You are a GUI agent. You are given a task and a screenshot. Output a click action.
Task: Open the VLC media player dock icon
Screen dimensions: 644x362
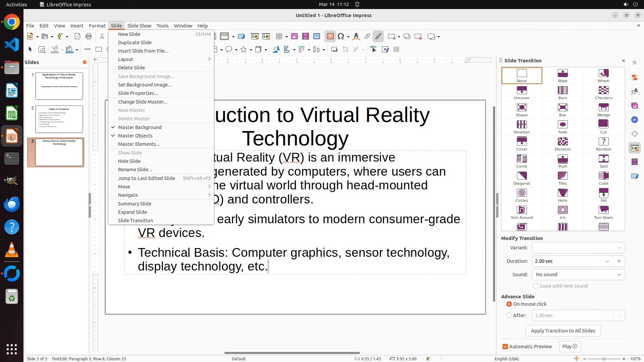tap(12, 250)
